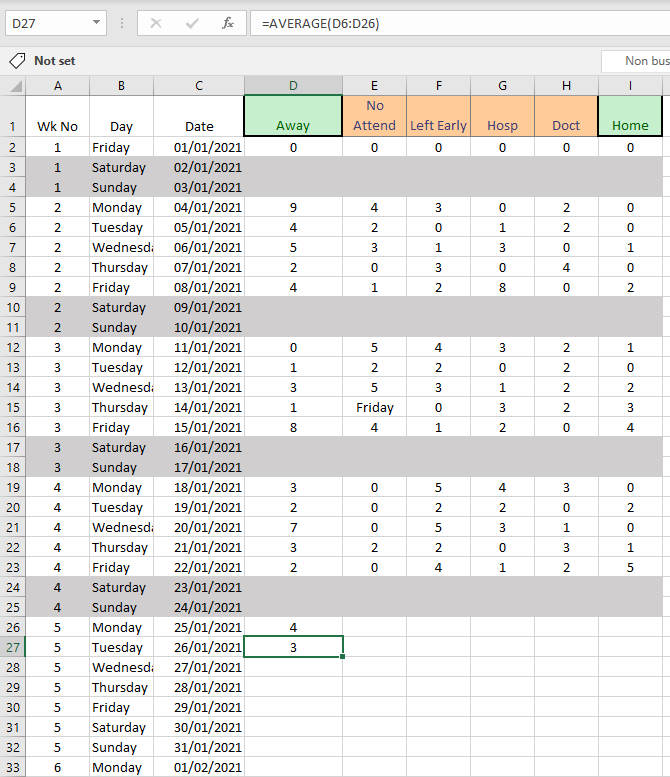670x777 pixels.
Task: Select date cell 04/01/2021
Action: tap(199, 207)
